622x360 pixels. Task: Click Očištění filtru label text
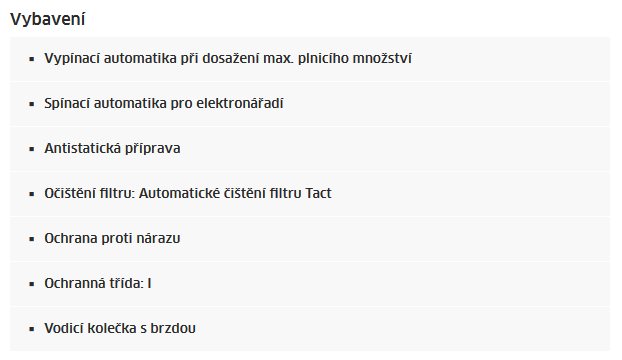coord(90,193)
